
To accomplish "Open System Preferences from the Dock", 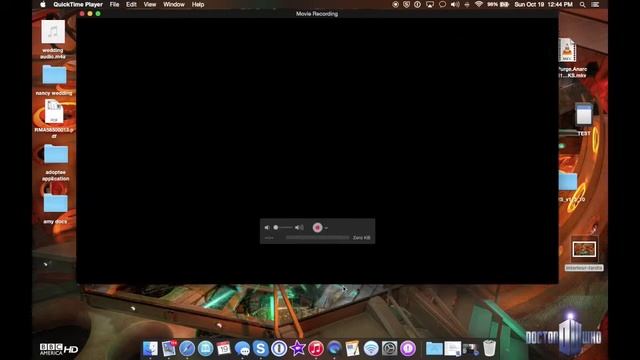I will pos(389,349).
